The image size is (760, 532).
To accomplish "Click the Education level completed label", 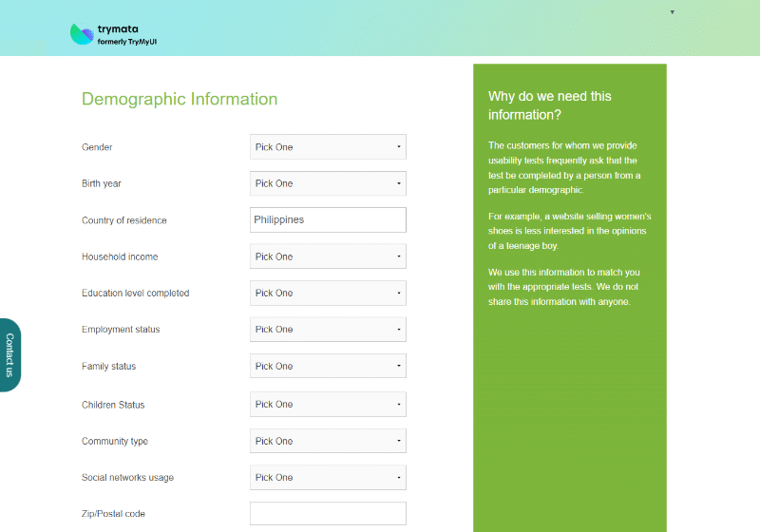I will click(135, 294).
